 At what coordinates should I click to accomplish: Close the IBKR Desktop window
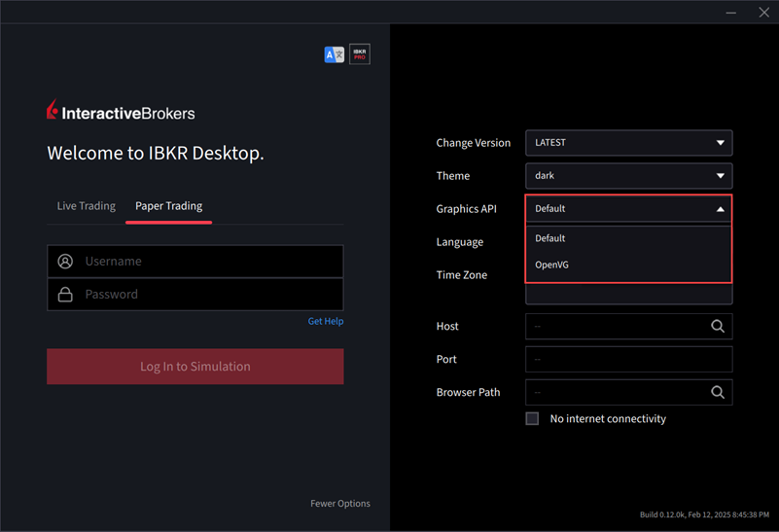(x=764, y=13)
